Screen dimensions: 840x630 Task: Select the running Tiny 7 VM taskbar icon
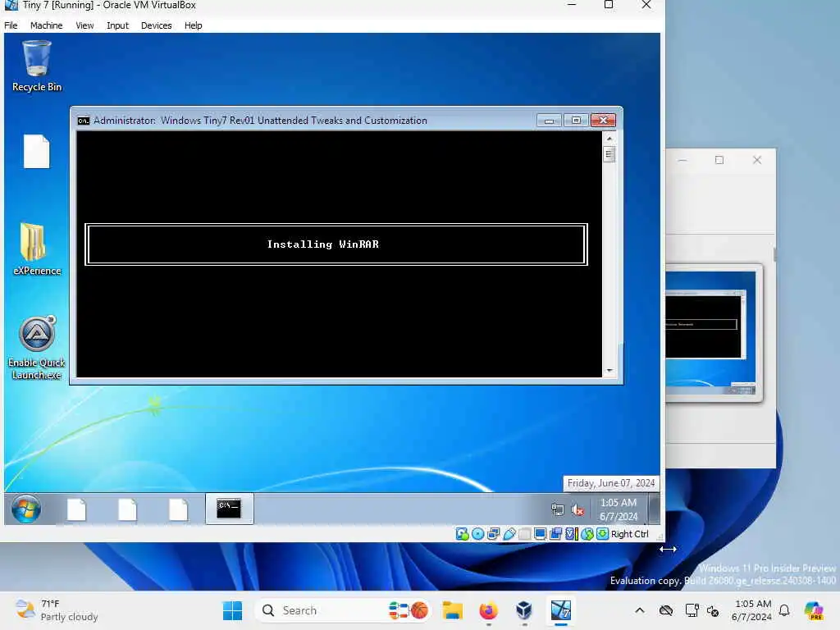point(560,610)
